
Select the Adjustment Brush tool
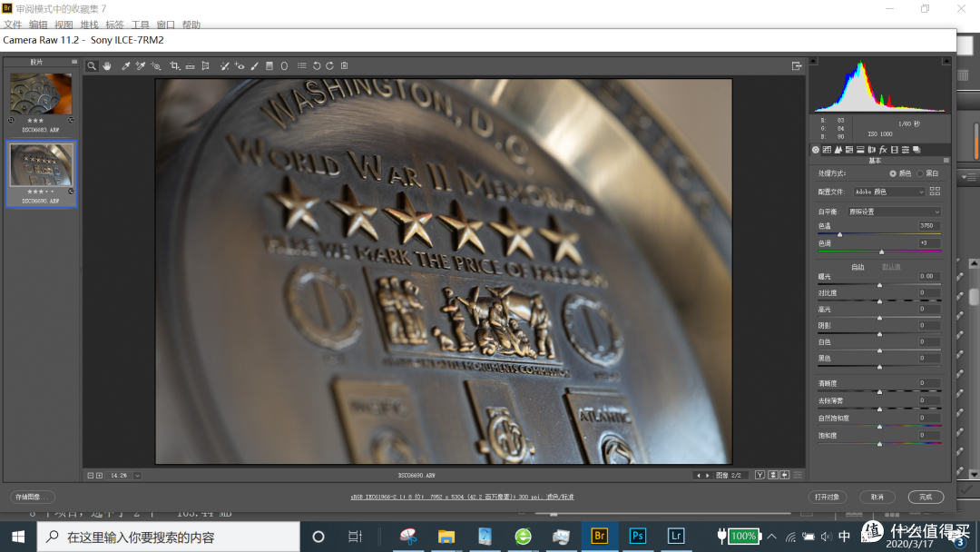point(254,66)
